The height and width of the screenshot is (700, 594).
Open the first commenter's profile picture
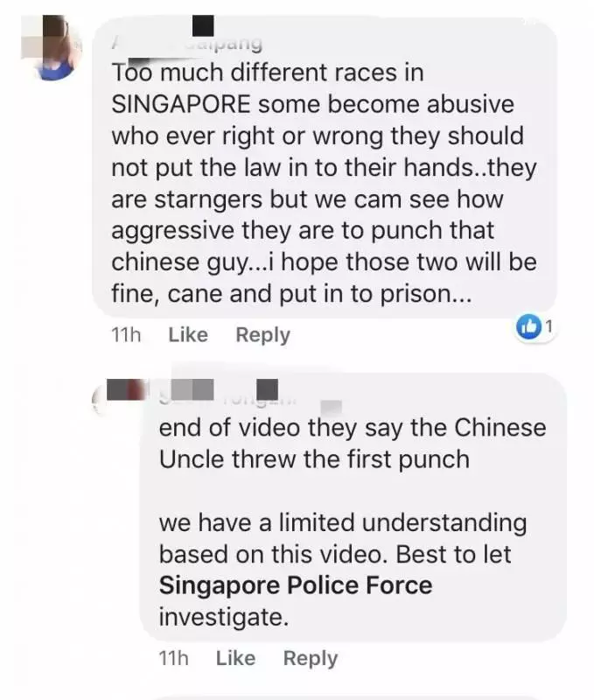pos(52,47)
